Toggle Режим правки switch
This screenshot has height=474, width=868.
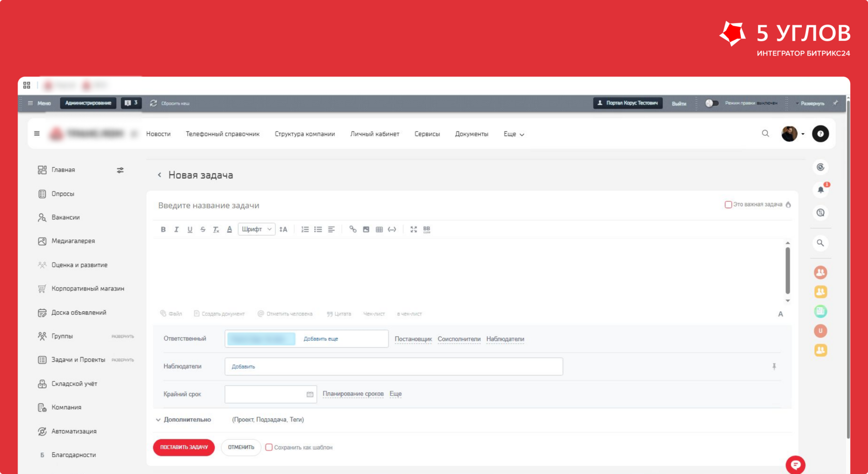click(711, 103)
